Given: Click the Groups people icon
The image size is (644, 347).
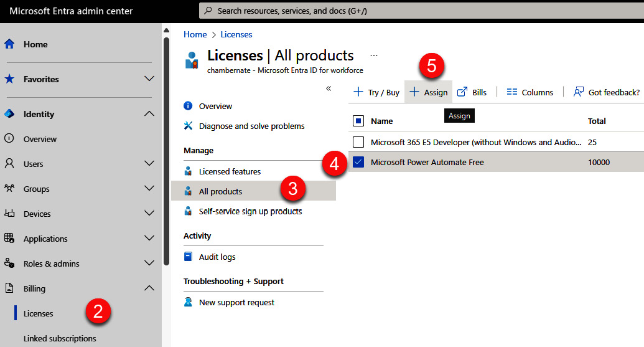Looking at the screenshot, I should pos(9,188).
